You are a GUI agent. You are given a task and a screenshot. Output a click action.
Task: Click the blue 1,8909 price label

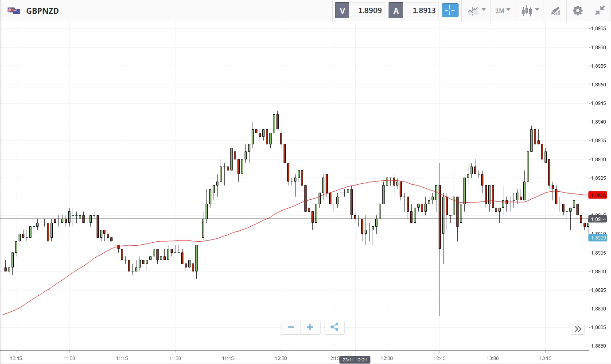pos(597,238)
